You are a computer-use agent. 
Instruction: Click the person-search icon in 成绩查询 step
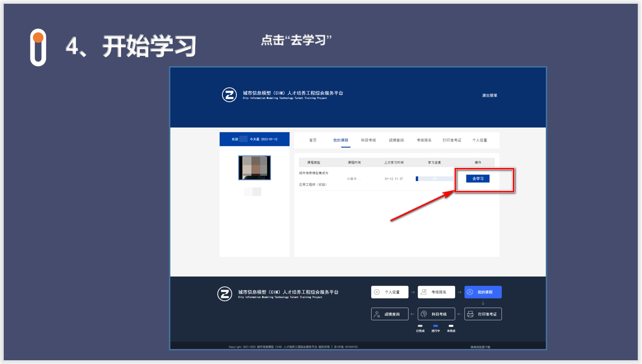tap(376, 314)
